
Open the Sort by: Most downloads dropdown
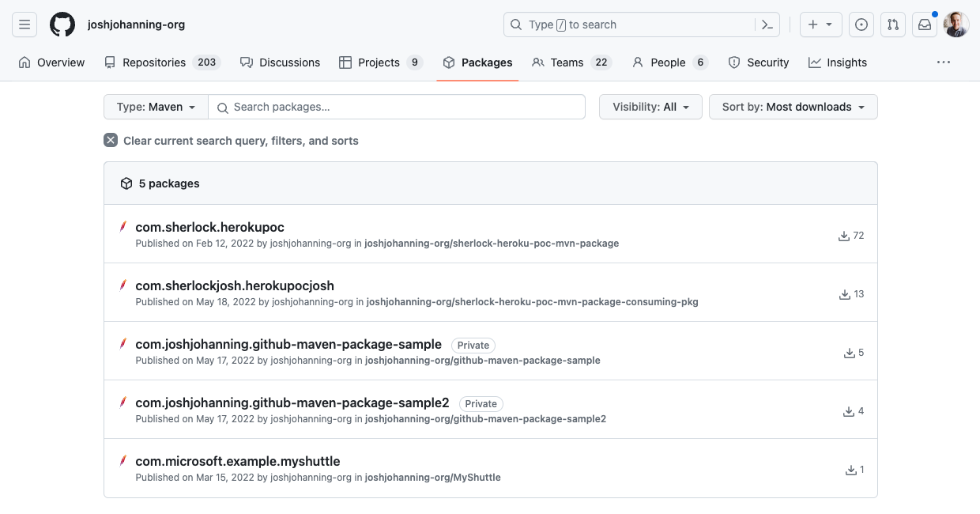793,106
